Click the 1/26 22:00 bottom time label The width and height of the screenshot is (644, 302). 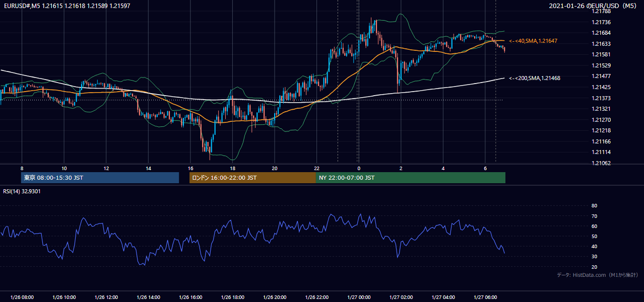[x=316, y=297]
